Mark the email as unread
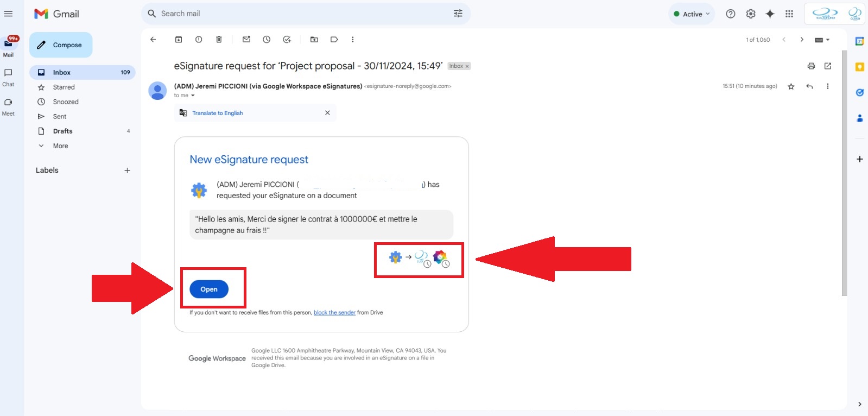 click(x=246, y=40)
